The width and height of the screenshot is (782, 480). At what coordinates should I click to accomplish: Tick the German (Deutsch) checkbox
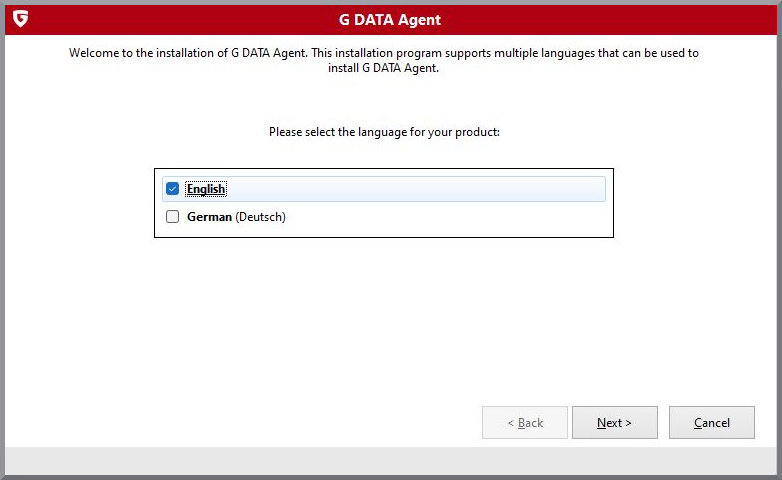coord(173,217)
